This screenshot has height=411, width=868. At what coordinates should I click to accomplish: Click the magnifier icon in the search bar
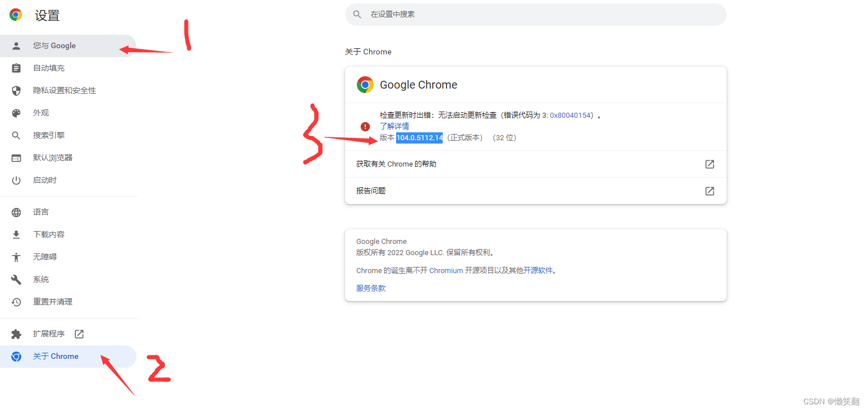357,14
